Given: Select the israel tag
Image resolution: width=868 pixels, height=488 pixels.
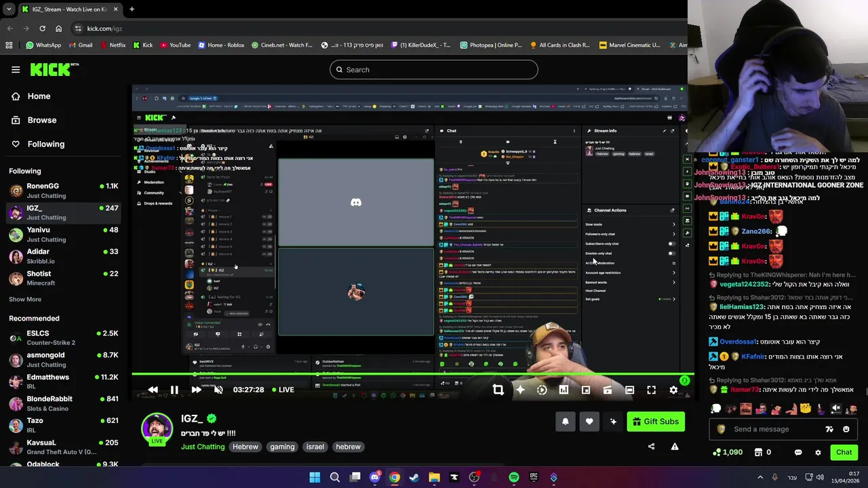Looking at the screenshot, I should tap(315, 447).
